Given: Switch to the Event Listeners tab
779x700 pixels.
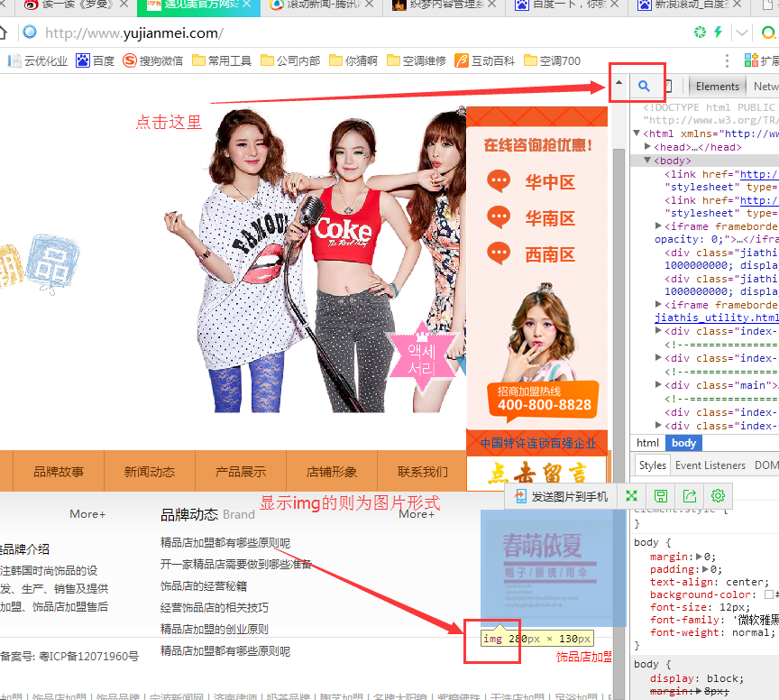Looking at the screenshot, I should pyautogui.click(x=710, y=465).
